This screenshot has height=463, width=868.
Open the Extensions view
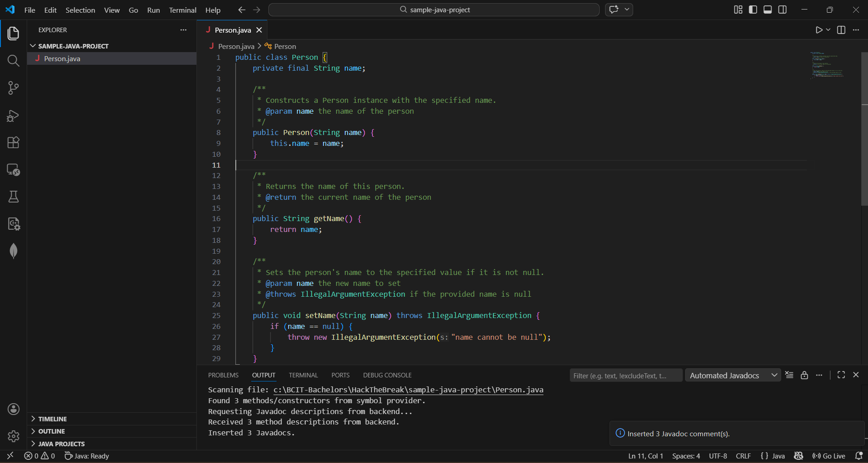(14, 143)
